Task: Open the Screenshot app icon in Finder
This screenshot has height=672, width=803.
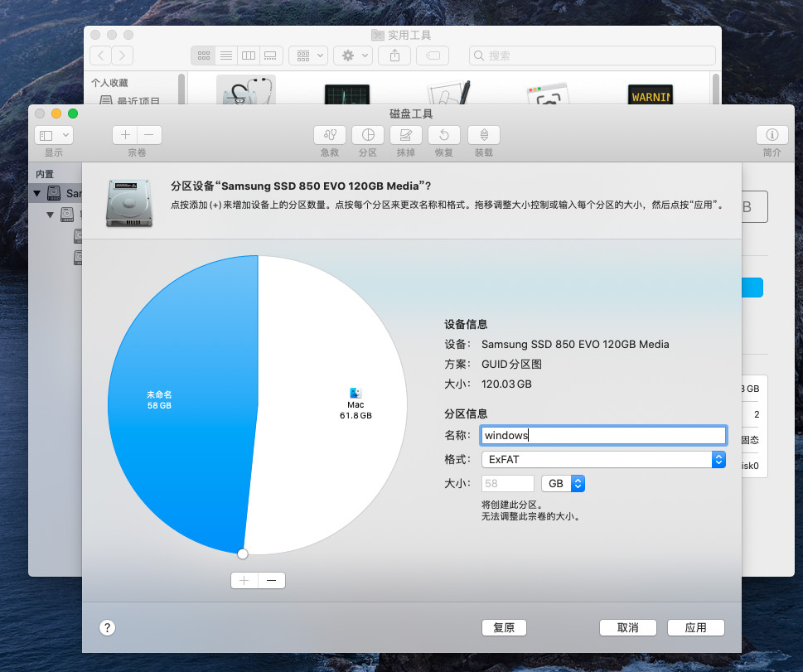Action: click(549, 94)
